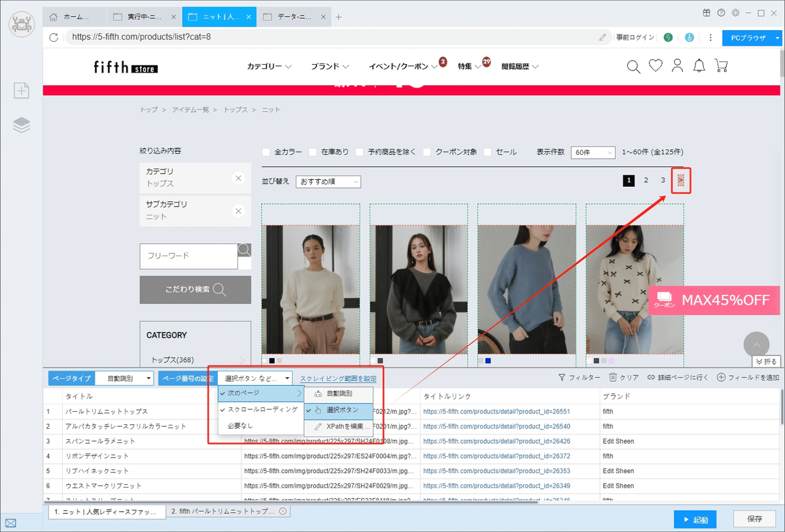Click the octopus logo avatar icon
Image resolution: width=785 pixels, height=532 pixels.
point(21,24)
